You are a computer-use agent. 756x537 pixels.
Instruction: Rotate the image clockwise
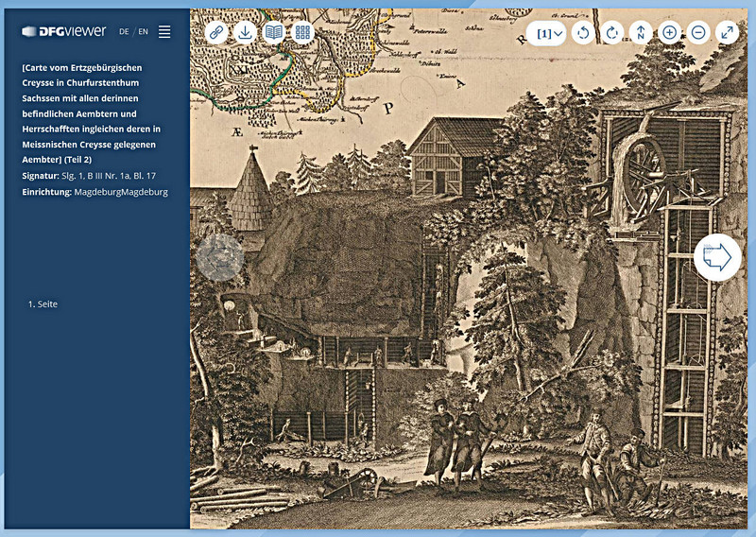(x=612, y=33)
